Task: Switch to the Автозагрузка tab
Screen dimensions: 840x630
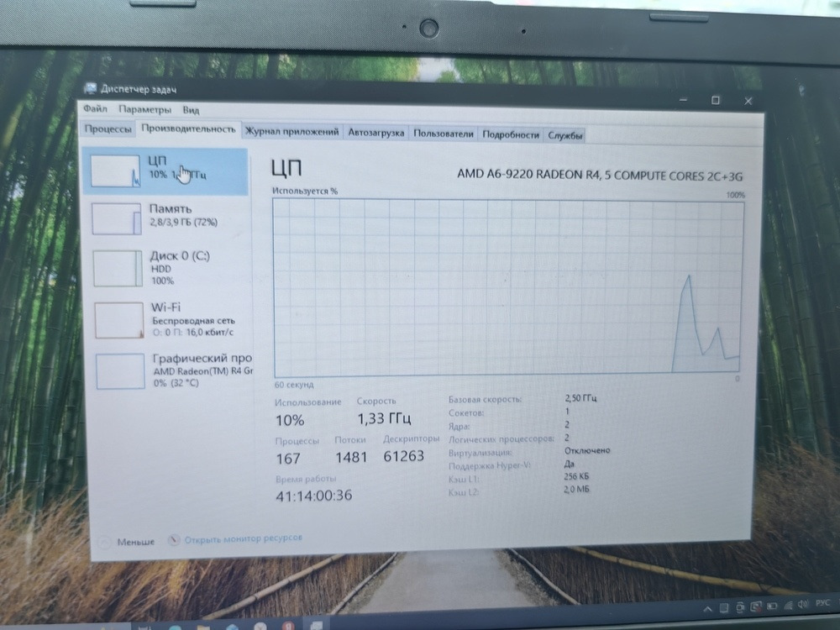Action: click(x=375, y=132)
